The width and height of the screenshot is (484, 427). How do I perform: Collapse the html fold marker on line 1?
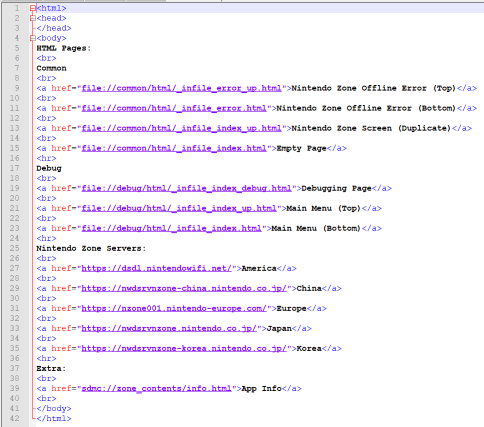(x=33, y=8)
